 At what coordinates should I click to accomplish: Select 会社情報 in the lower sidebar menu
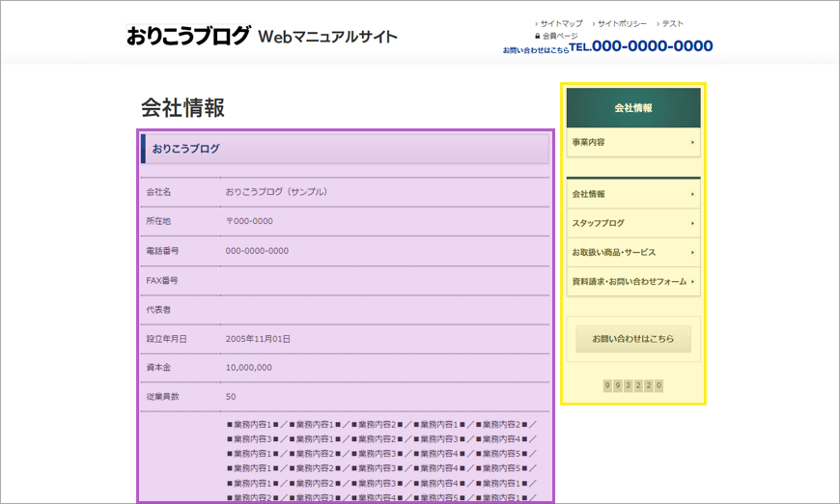[589, 194]
